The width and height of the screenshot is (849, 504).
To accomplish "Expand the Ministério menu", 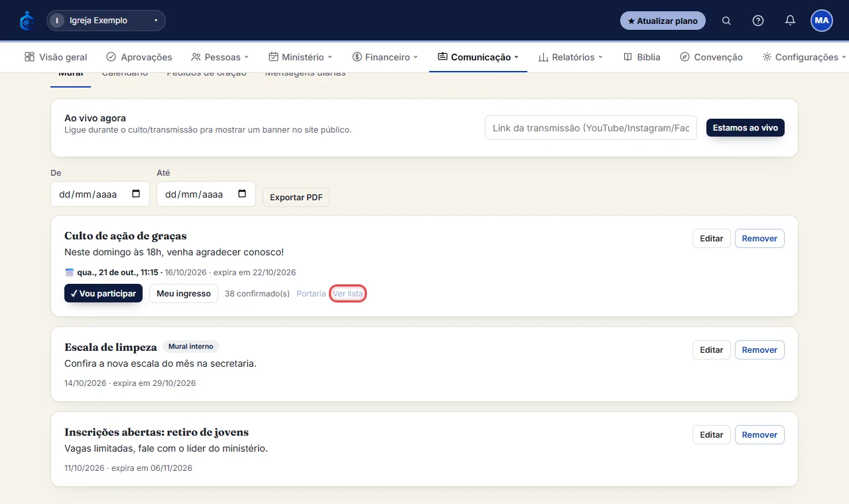I will click(300, 57).
